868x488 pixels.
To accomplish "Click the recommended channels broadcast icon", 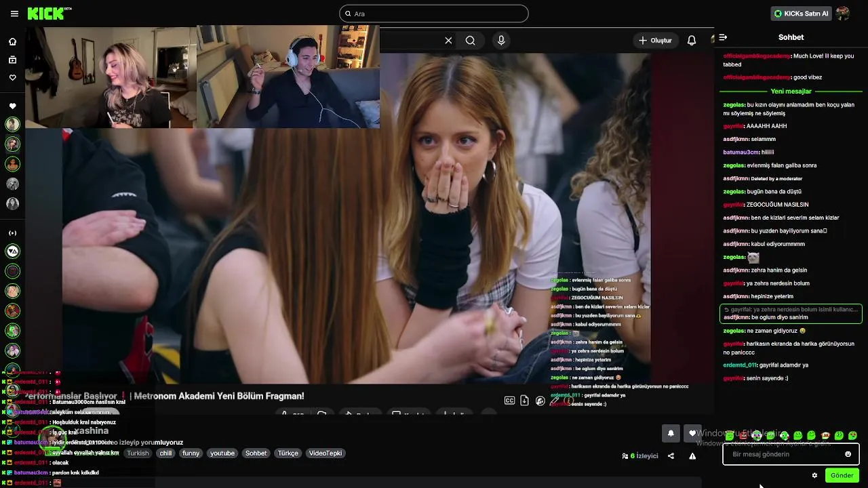I will tap(12, 232).
